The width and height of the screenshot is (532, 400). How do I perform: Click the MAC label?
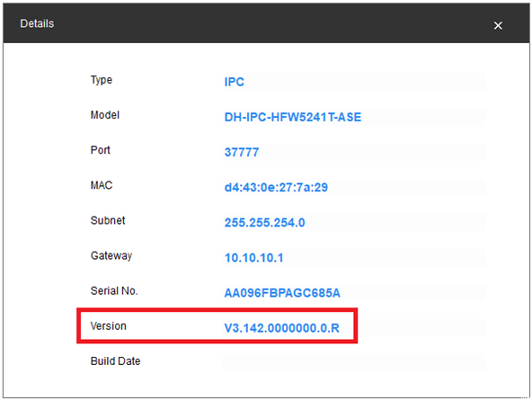click(102, 185)
